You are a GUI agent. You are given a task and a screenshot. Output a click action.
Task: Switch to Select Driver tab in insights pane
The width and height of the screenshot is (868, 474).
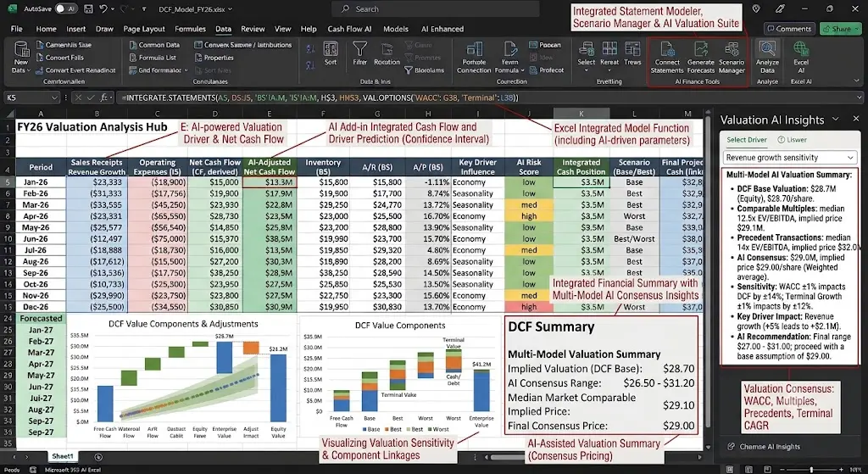click(747, 140)
